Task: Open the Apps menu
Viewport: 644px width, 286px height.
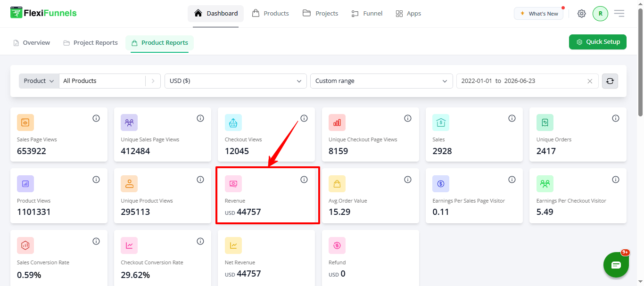Action: (x=408, y=14)
